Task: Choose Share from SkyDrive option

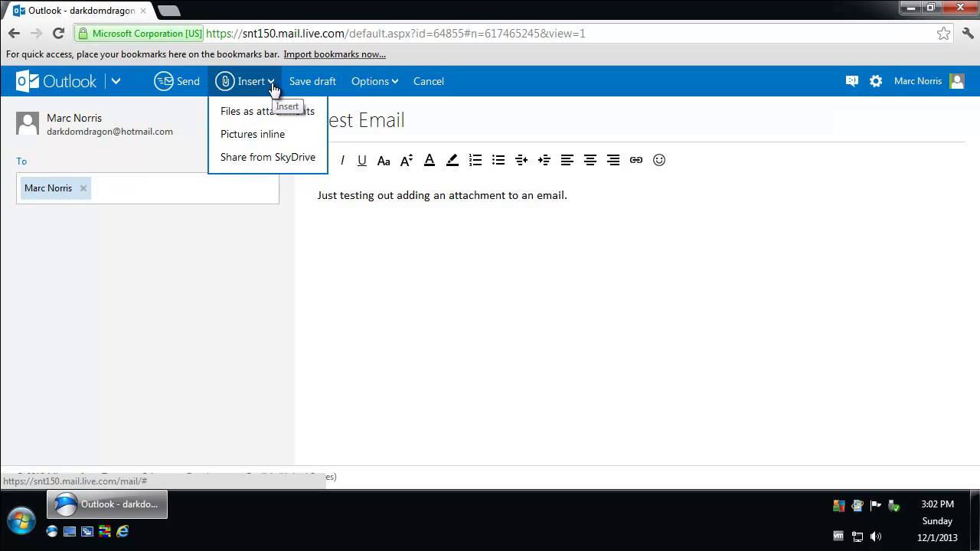Action: 267,157
